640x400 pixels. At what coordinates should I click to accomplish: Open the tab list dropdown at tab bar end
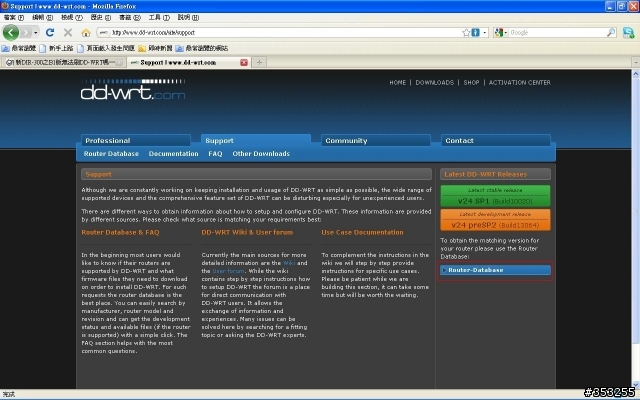pos(636,62)
